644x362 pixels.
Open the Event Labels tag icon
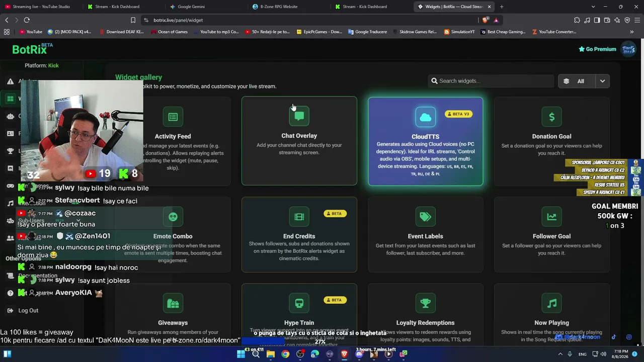click(426, 217)
